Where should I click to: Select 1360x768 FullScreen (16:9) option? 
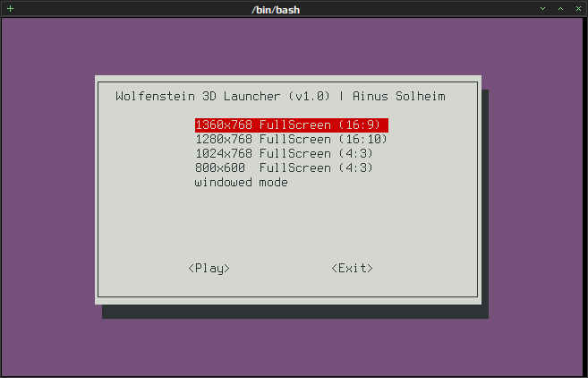click(x=292, y=125)
